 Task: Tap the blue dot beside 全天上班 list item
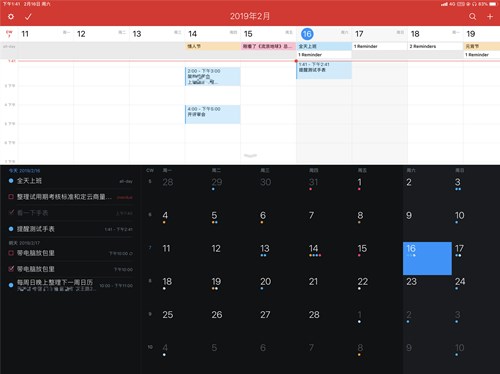pos(11,181)
